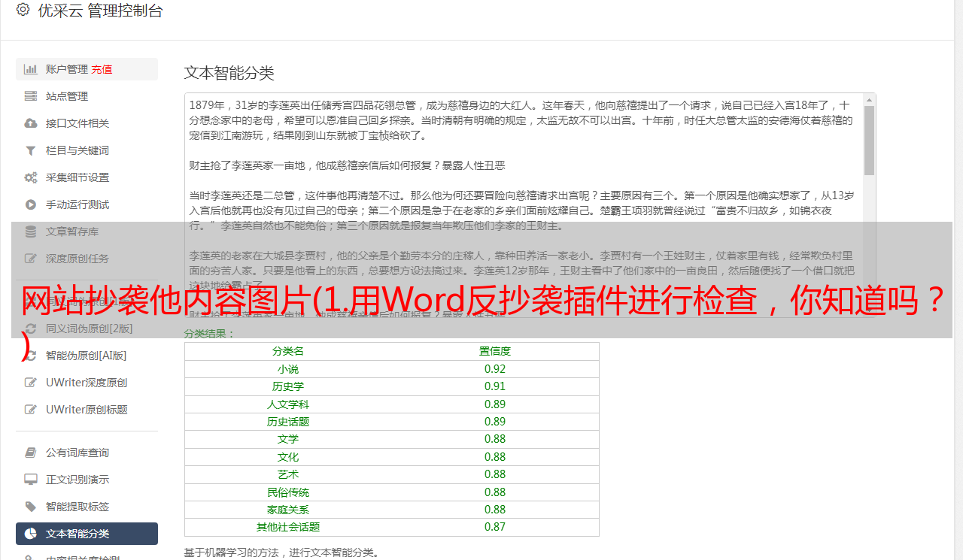Screen dimensions: 963x560
Task: Open UWriter深度原创 menu item
Action: (87, 383)
